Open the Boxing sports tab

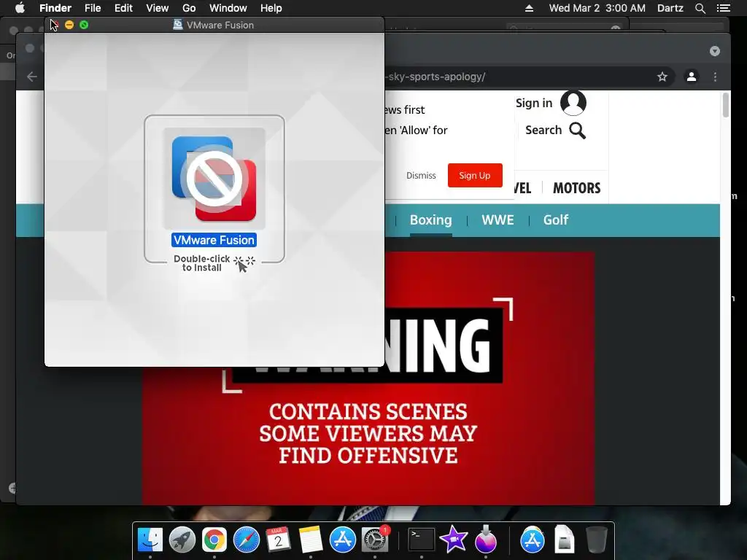point(430,220)
